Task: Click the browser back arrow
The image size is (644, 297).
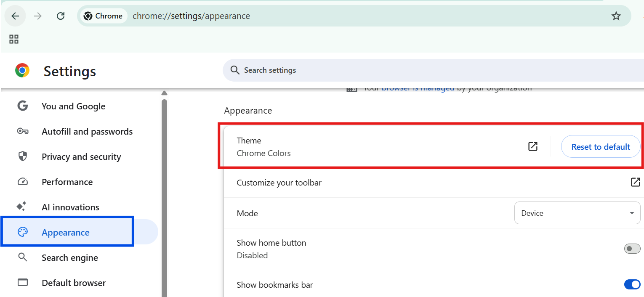Action: tap(15, 16)
